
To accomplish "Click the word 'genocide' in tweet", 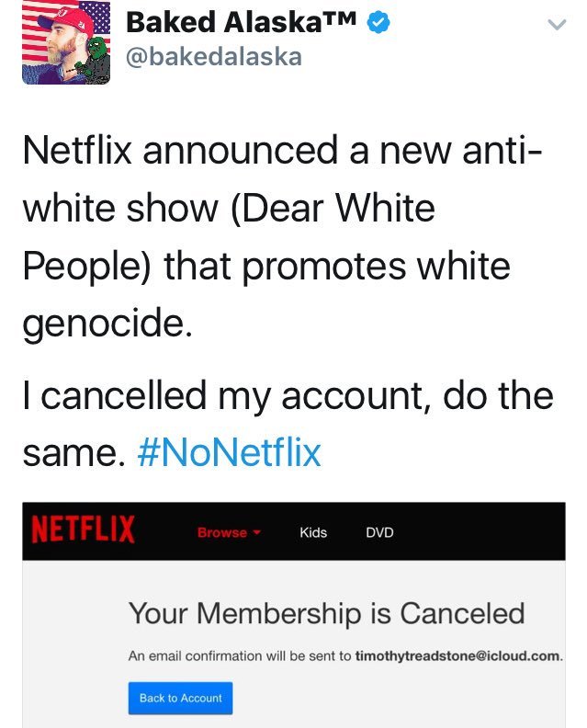I will (x=104, y=323).
